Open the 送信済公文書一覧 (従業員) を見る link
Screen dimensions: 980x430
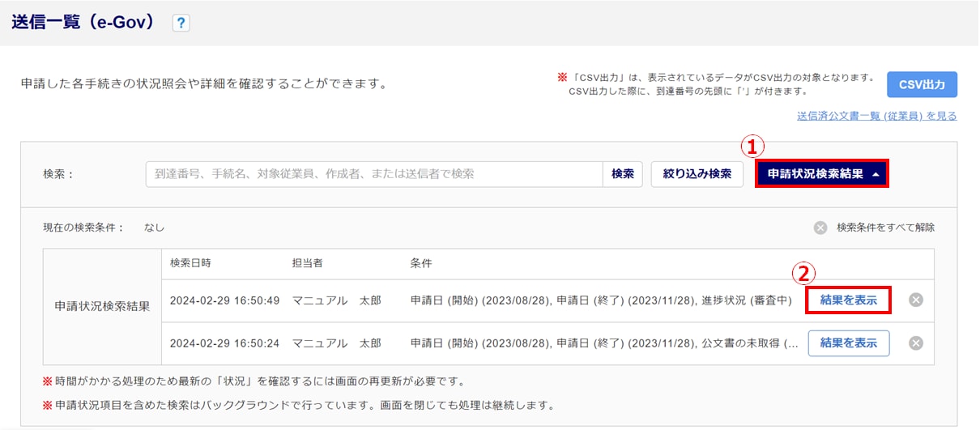coord(877,116)
